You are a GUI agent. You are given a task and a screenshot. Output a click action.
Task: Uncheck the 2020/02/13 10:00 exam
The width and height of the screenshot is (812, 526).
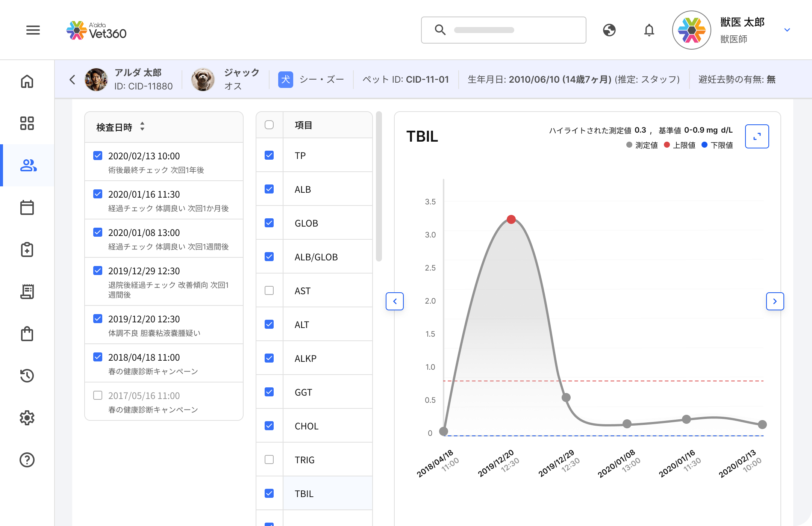tap(98, 156)
